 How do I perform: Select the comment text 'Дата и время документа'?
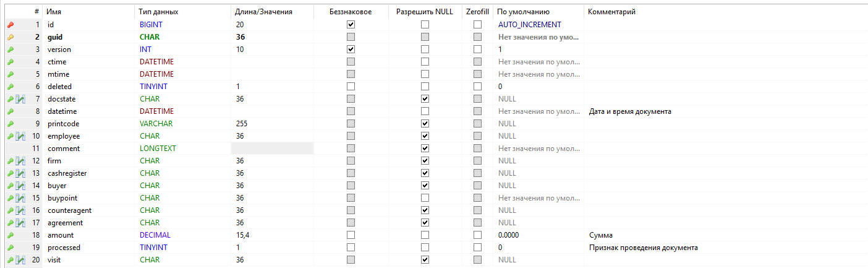coord(629,111)
